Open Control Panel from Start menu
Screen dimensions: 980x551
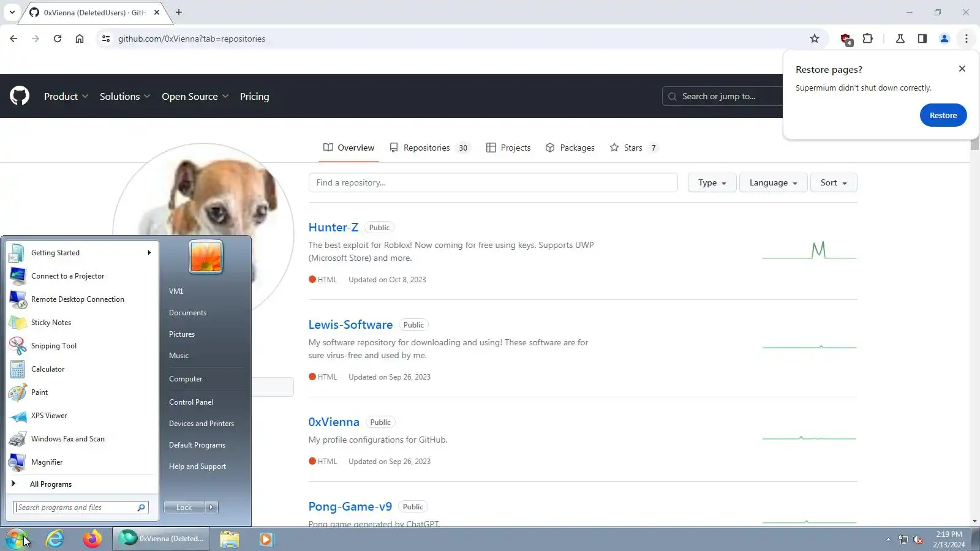191,402
